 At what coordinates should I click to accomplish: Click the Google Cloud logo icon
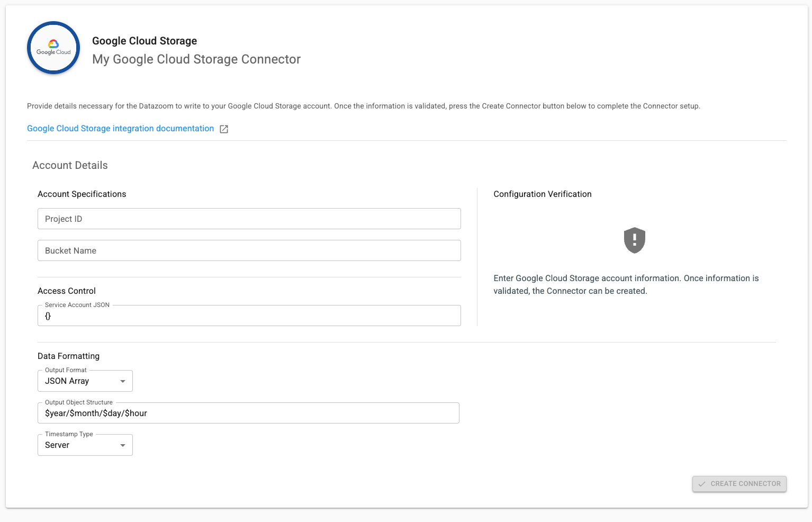click(53, 48)
